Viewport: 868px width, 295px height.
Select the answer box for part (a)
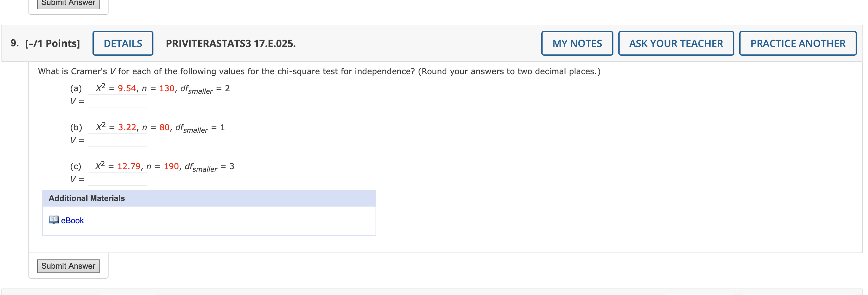point(117,101)
